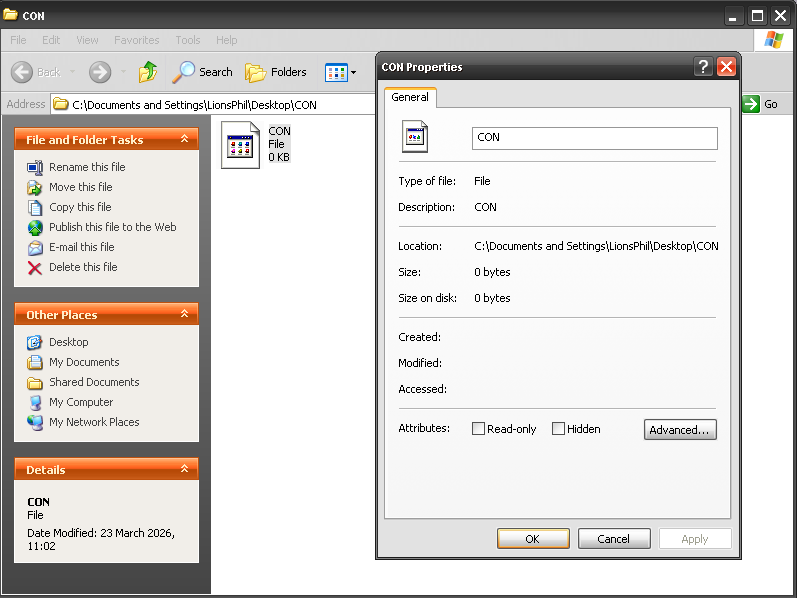
Task: Select the CON file name label
Action: (x=279, y=131)
